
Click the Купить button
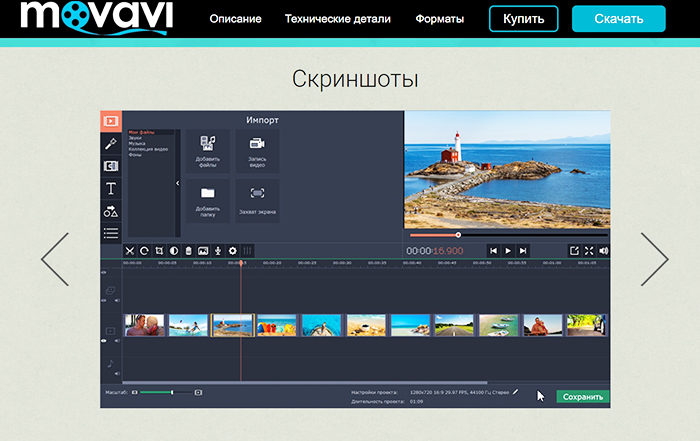(x=524, y=19)
